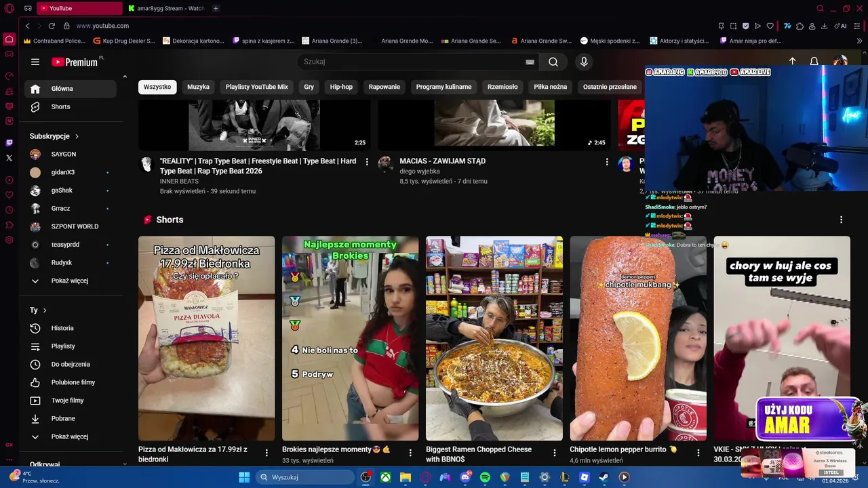Open the Shorts section three-dot menu
Viewport: 868px width, 488px height.
click(x=841, y=220)
